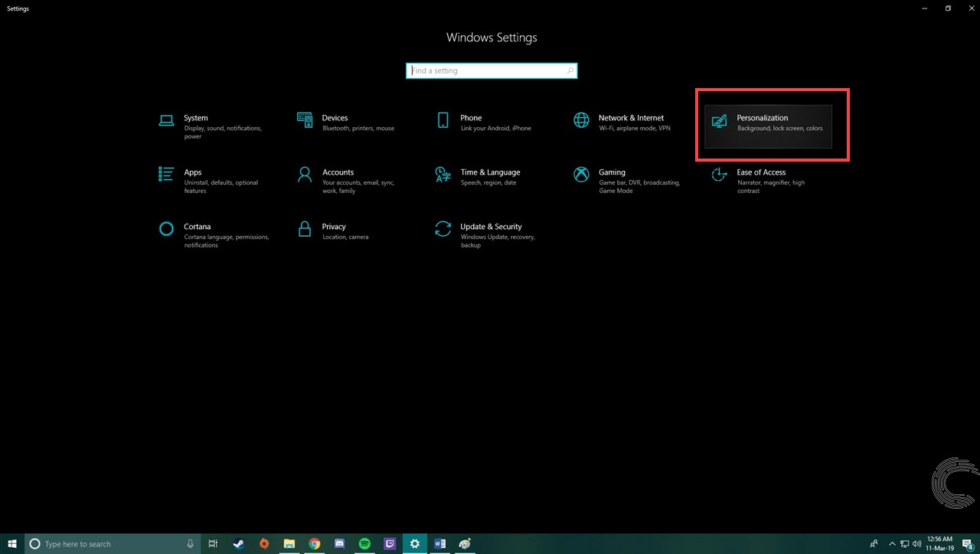
Task: Open Spotify from the taskbar
Action: coord(365,544)
